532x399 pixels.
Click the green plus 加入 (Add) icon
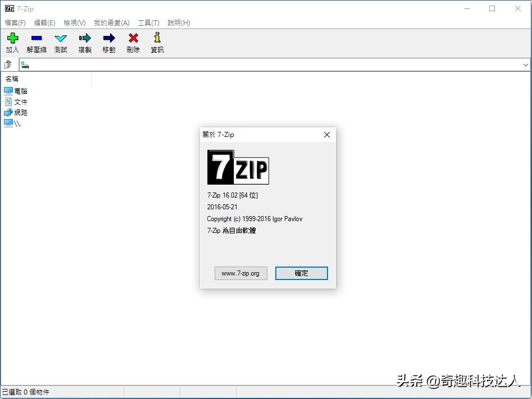[x=12, y=38]
